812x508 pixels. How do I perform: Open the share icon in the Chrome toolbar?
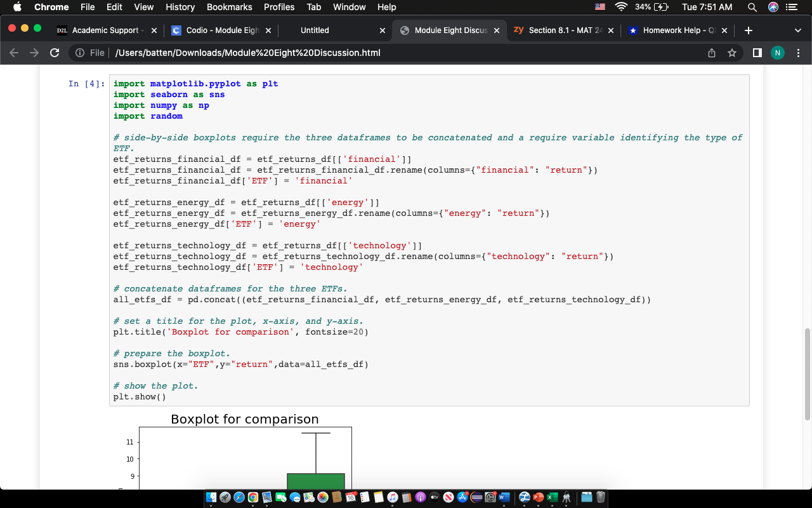711,53
